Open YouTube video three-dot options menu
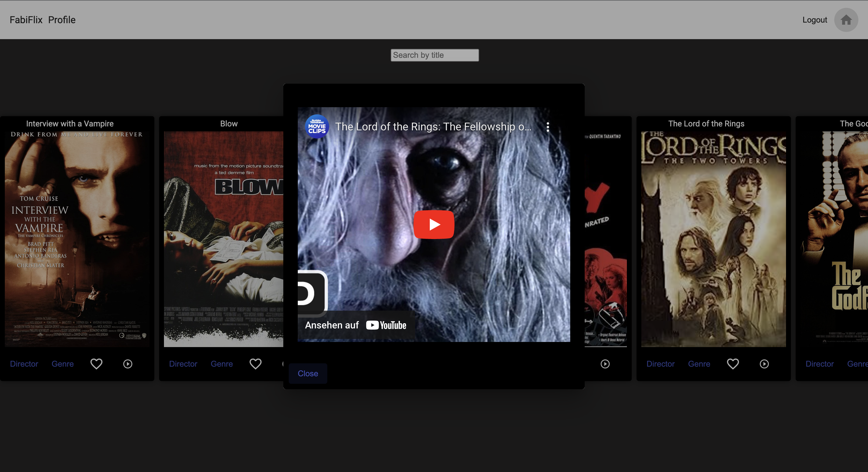The image size is (868, 472). pyautogui.click(x=548, y=127)
